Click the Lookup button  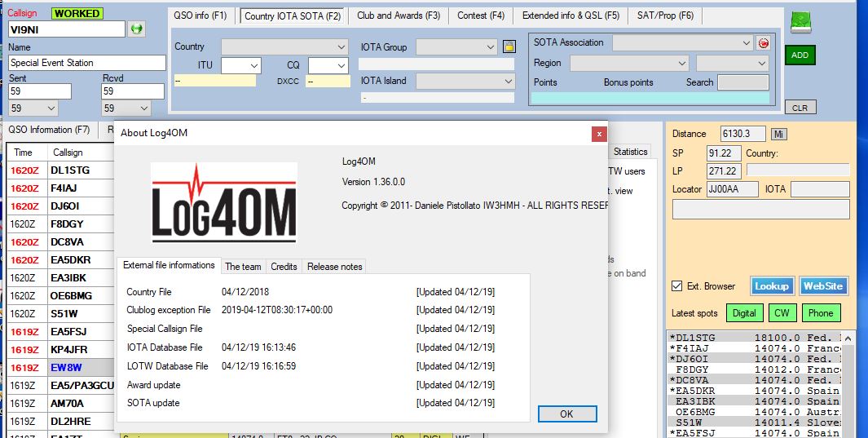coord(772,286)
